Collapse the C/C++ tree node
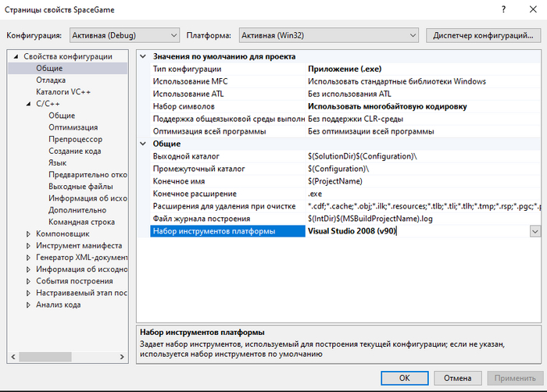Screen dimensions: 547x392 pyautogui.click(x=28, y=104)
